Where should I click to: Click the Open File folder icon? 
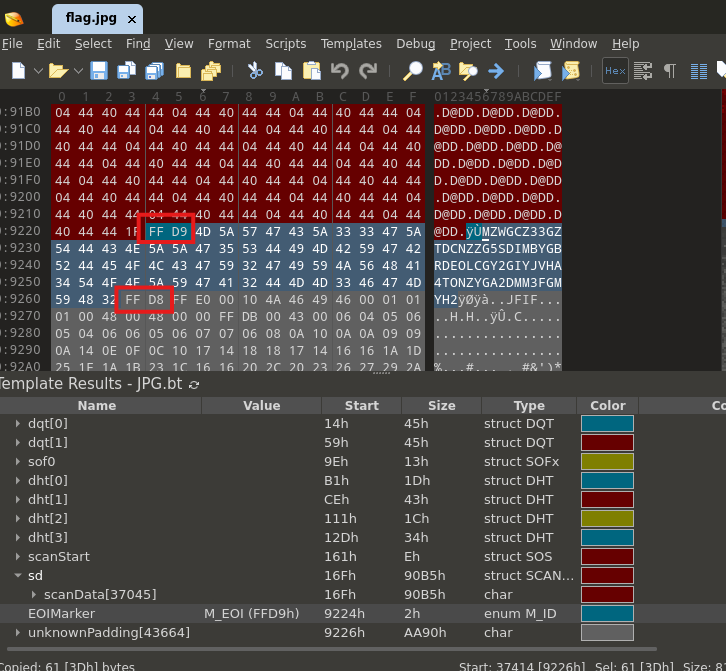tap(58, 71)
